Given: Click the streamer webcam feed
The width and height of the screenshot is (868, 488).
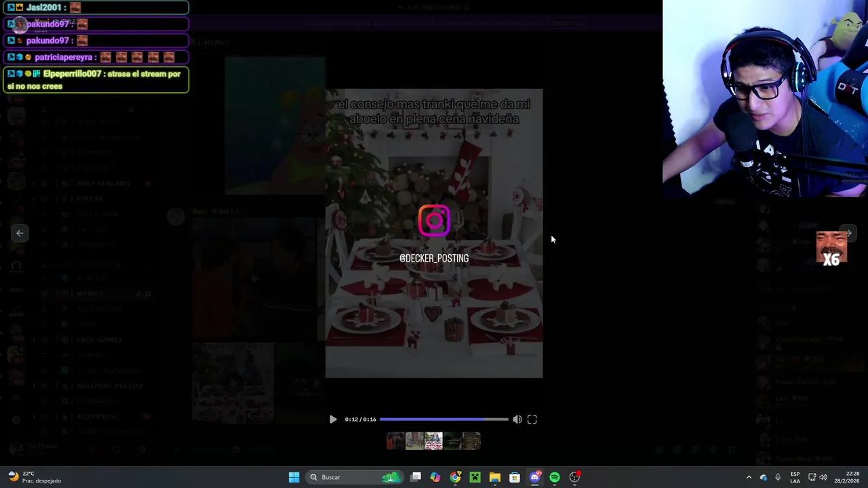Looking at the screenshot, I should click(x=765, y=98).
